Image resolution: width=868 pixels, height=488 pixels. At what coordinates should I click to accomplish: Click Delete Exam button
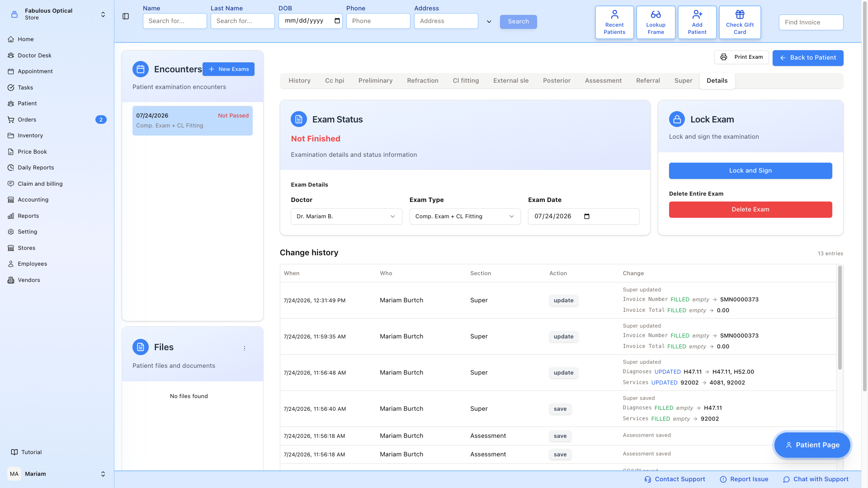(750, 210)
